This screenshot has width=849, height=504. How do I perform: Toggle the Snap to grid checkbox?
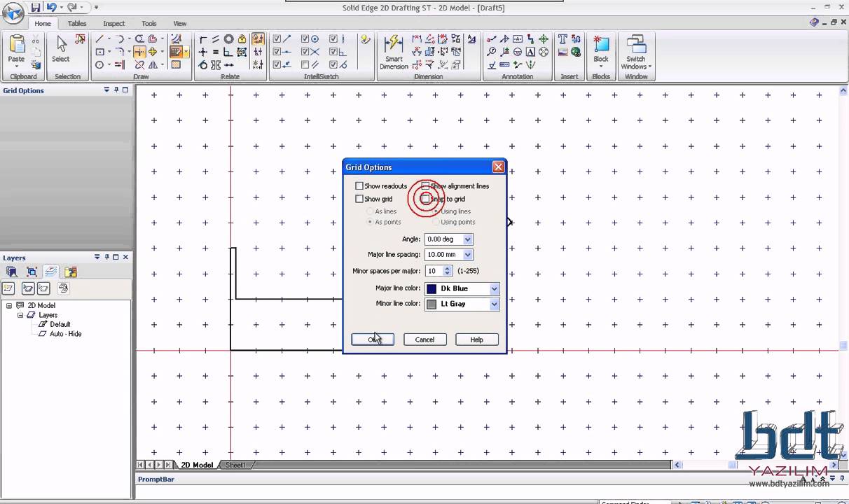click(425, 199)
